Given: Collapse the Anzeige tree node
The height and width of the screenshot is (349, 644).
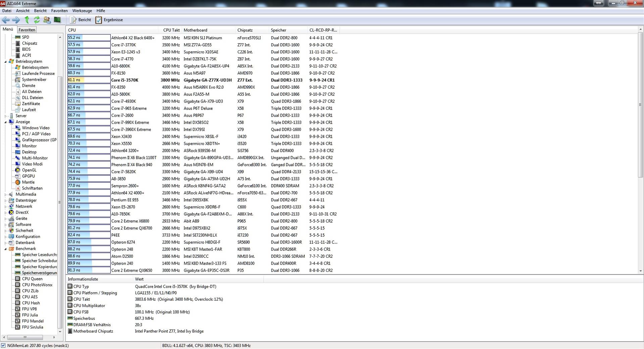Looking at the screenshot, I should [x=6, y=122].
